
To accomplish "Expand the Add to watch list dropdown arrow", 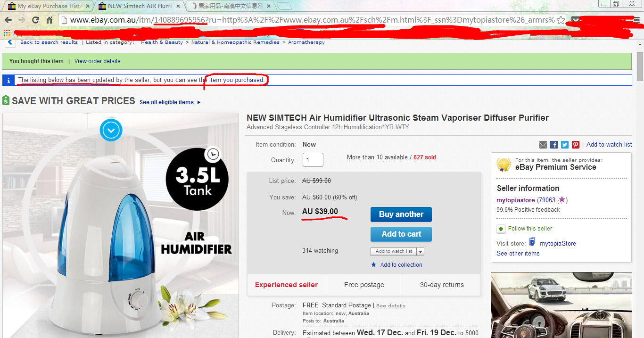I will click(421, 252).
